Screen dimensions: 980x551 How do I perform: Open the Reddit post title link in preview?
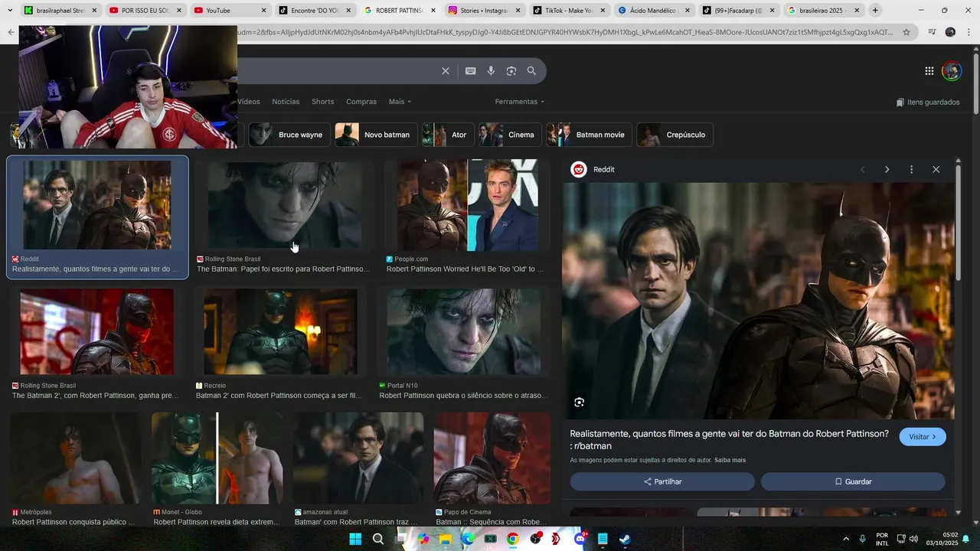point(730,439)
